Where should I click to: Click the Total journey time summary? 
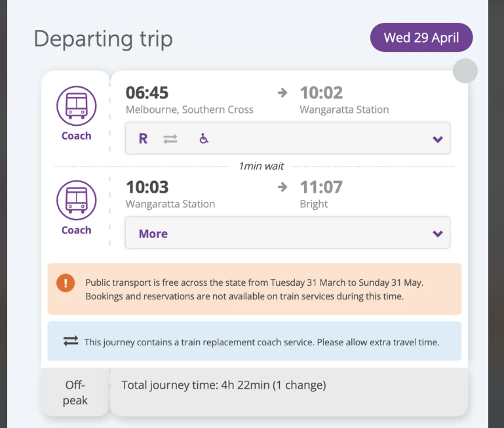(x=223, y=385)
